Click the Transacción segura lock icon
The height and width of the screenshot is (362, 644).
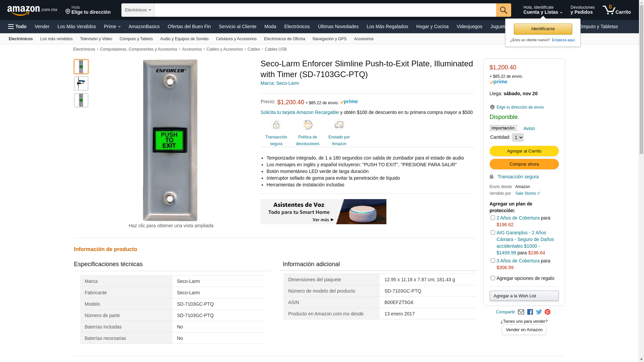pos(276,125)
